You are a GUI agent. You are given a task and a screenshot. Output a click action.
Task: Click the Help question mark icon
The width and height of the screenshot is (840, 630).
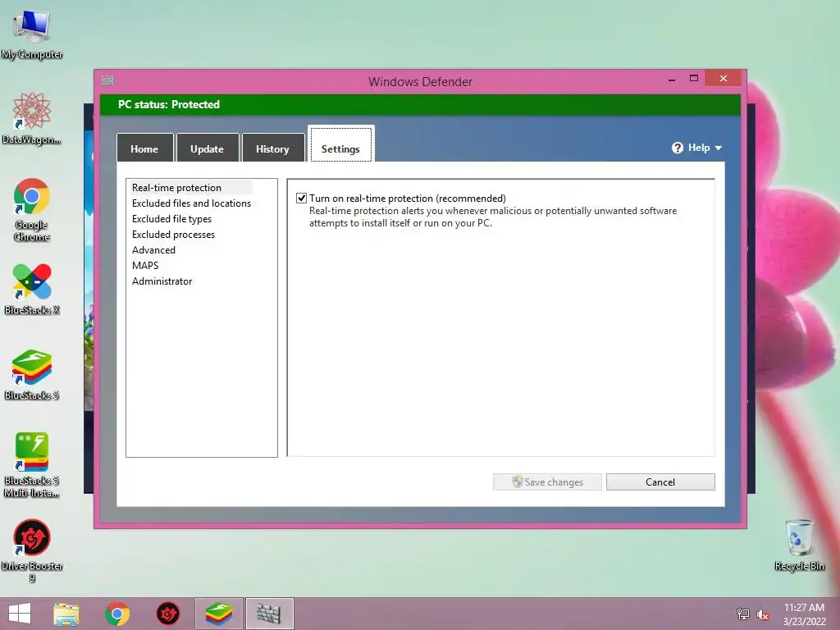[677, 148]
